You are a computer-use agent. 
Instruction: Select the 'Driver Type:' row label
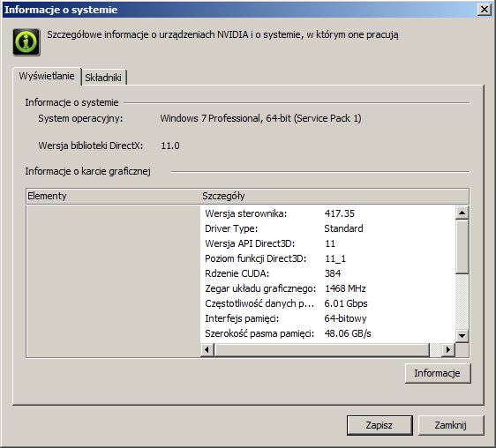231,228
